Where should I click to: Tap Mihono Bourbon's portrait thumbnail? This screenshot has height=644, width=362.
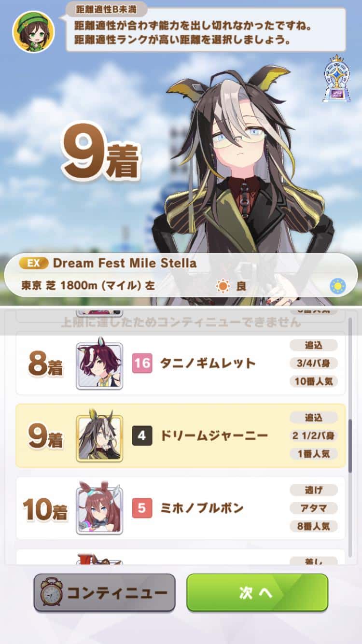coord(99,509)
